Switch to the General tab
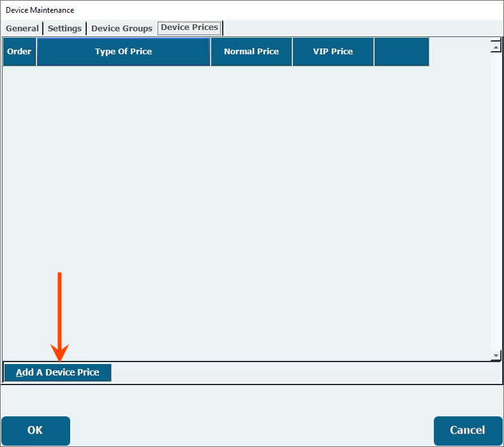This screenshot has width=504, height=447. (22, 28)
